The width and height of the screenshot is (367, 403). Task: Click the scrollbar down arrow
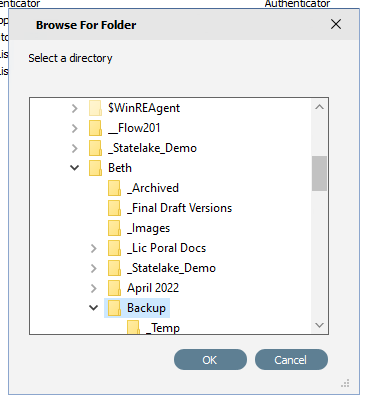pyautogui.click(x=319, y=325)
